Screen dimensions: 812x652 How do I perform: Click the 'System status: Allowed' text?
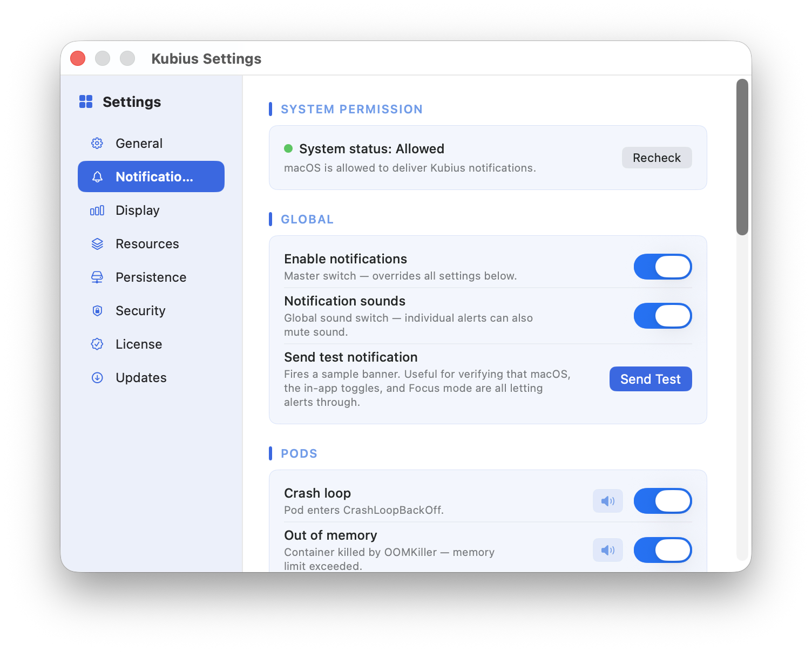(x=371, y=148)
